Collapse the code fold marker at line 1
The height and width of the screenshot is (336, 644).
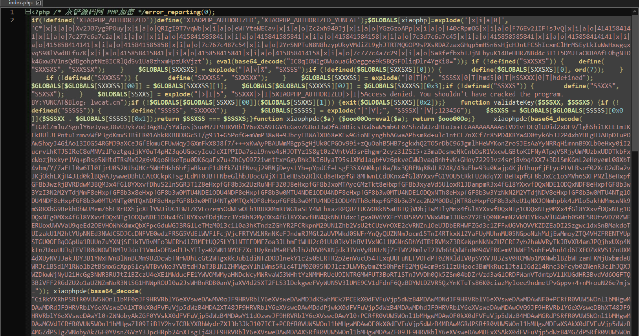pos(28,12)
